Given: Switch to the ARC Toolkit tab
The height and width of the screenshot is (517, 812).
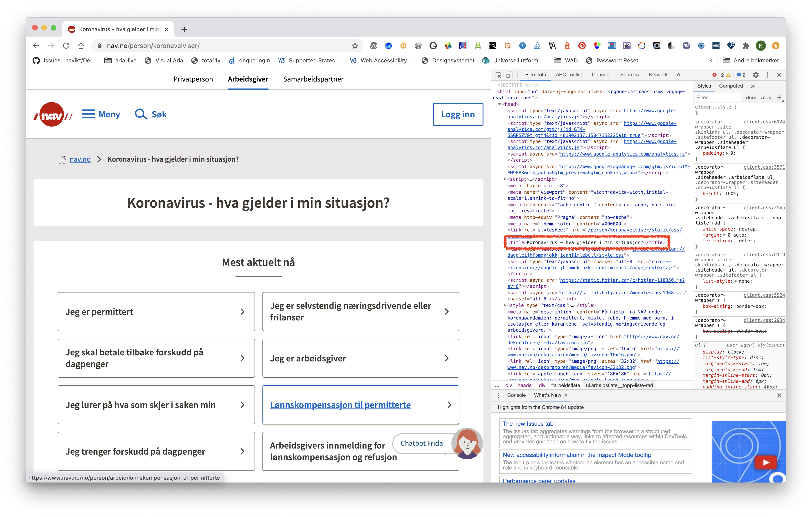Looking at the screenshot, I should (569, 75).
